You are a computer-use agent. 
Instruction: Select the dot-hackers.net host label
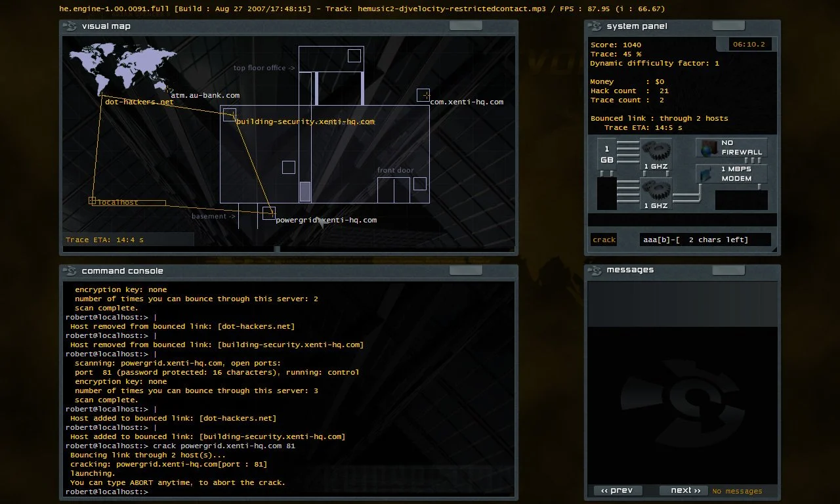139,102
